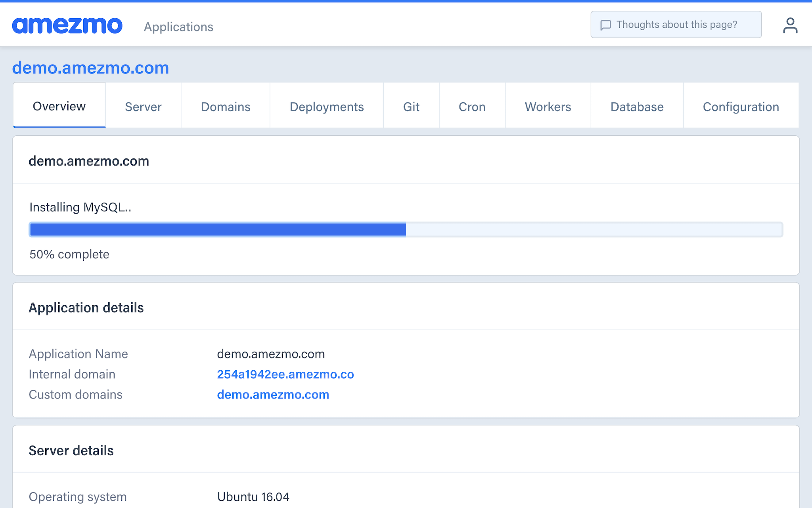812x508 pixels.
Task: Click the speech bubble feedback icon
Action: [605, 25]
